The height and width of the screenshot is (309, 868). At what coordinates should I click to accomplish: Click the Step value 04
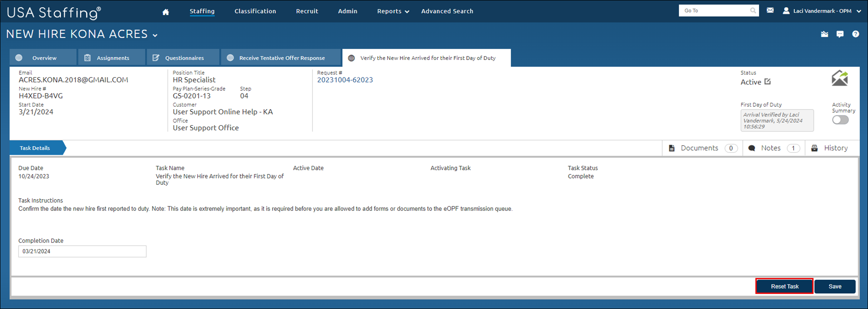tap(244, 96)
